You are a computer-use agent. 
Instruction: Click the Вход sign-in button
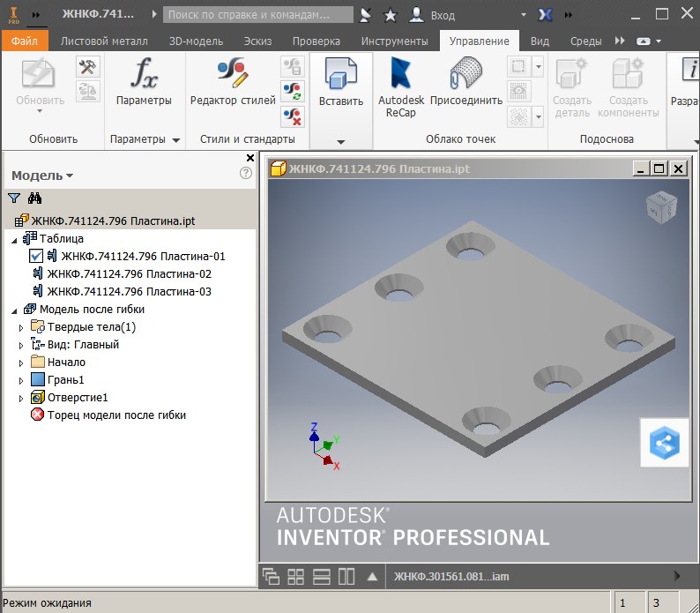443,15
